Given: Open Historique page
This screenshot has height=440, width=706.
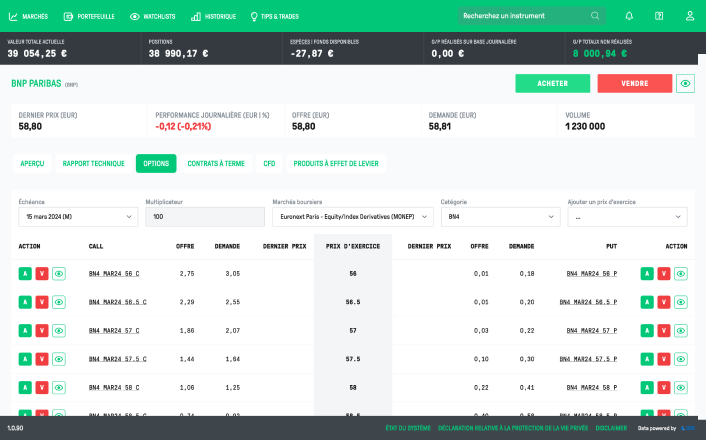Looking at the screenshot, I should click(213, 17).
